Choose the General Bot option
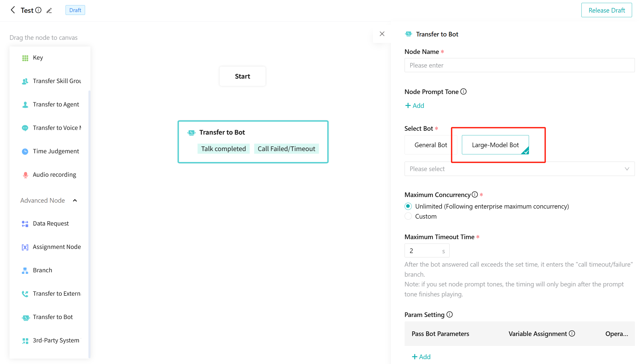The image size is (639, 364). (x=431, y=145)
